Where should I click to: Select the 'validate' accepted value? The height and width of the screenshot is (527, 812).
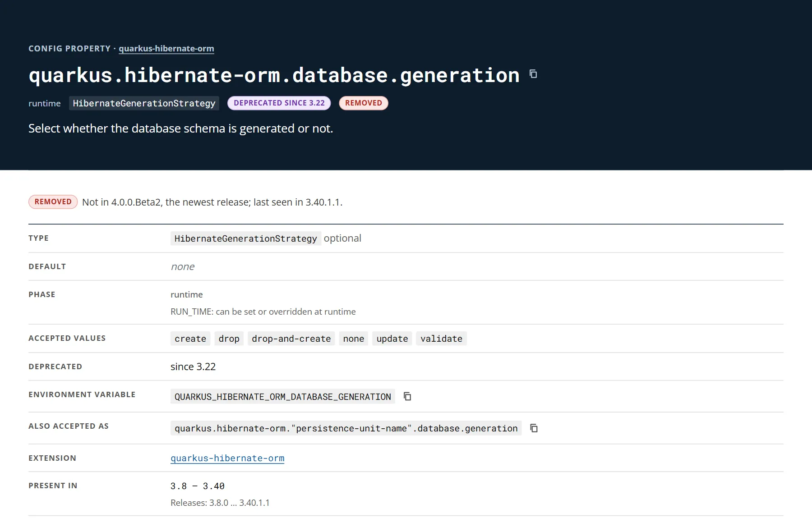point(441,339)
